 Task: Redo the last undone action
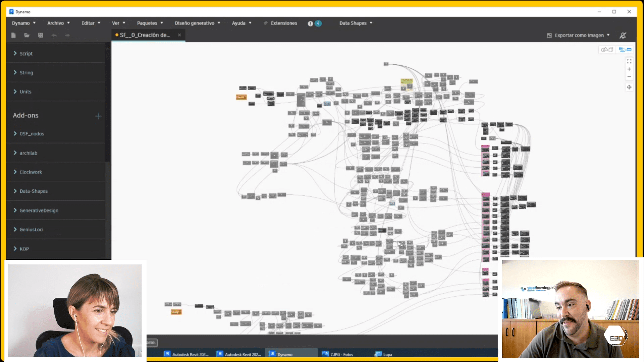[x=67, y=35]
